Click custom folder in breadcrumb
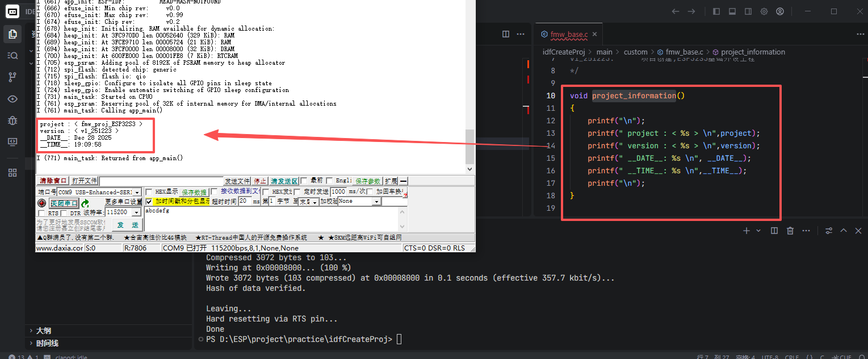868x359 pixels. click(636, 52)
